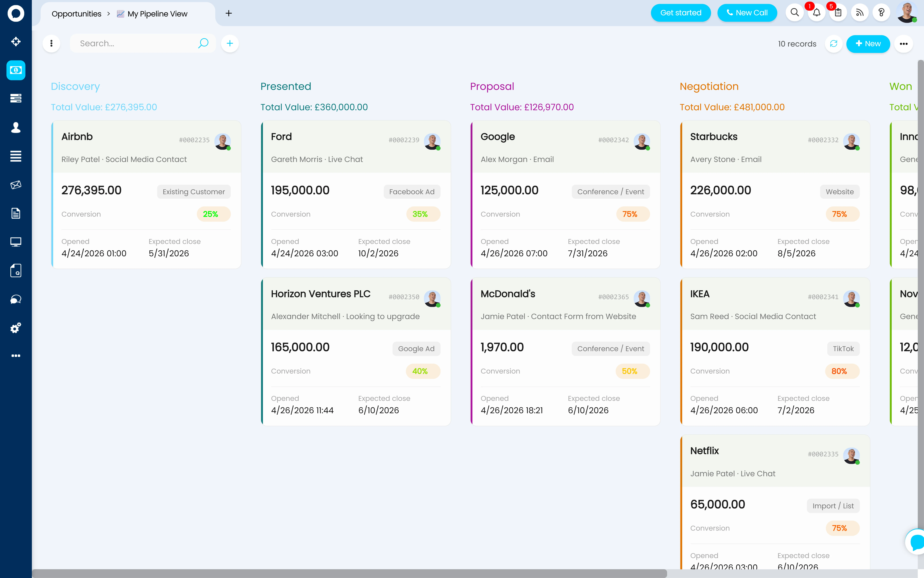Image resolution: width=924 pixels, height=578 pixels.
Task: Refresh the records list
Action: tap(833, 44)
